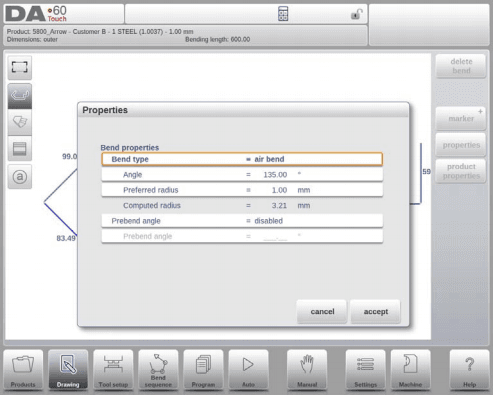Edit the Preferred radius field
The width and height of the screenshot is (493, 395).
click(242, 190)
